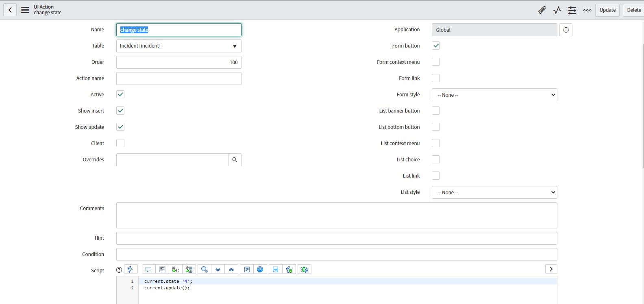Enable List bottom button checkbox
Screen dimensions: 644x304
tap(436, 127)
